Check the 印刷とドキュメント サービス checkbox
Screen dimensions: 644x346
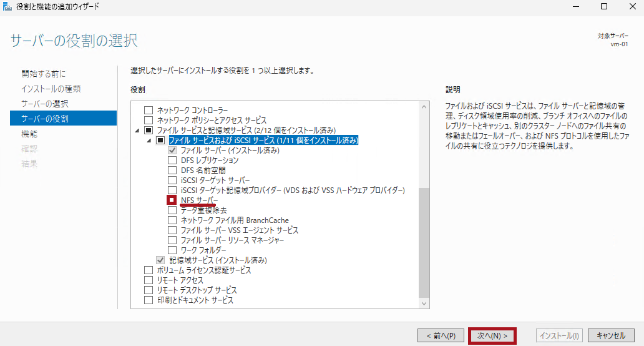[149, 300]
